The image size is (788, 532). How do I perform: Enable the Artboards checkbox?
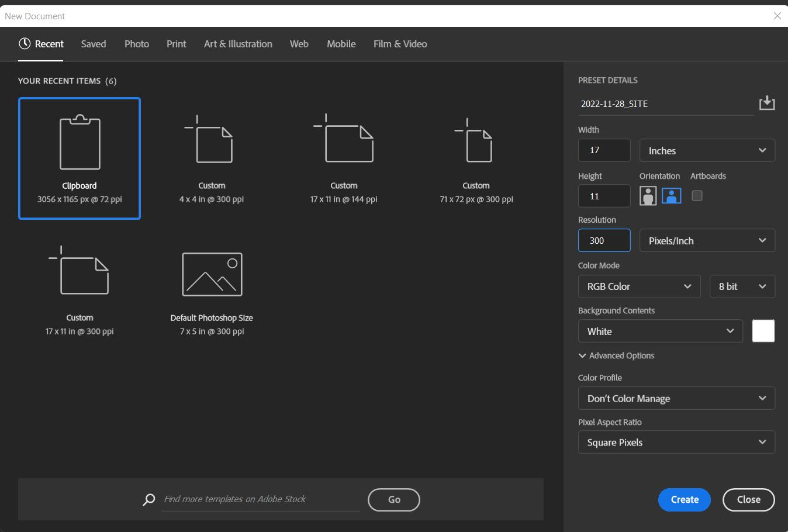697,196
